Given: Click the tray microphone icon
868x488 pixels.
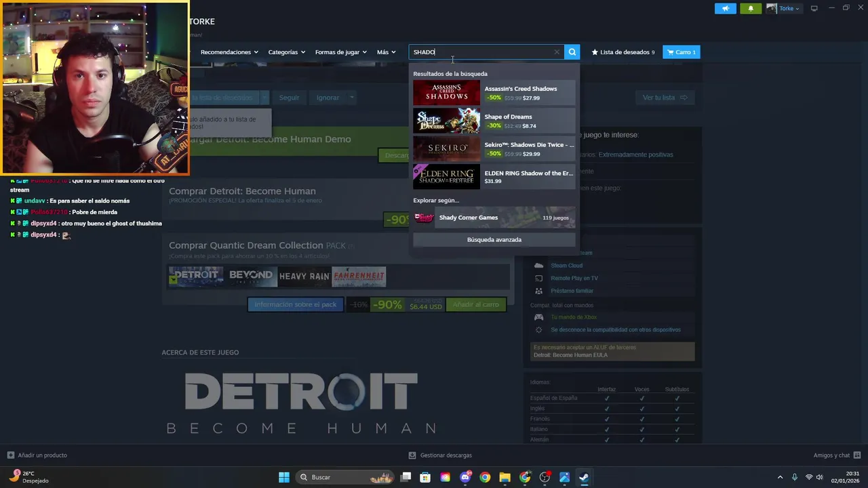Looking at the screenshot, I should click(794, 477).
